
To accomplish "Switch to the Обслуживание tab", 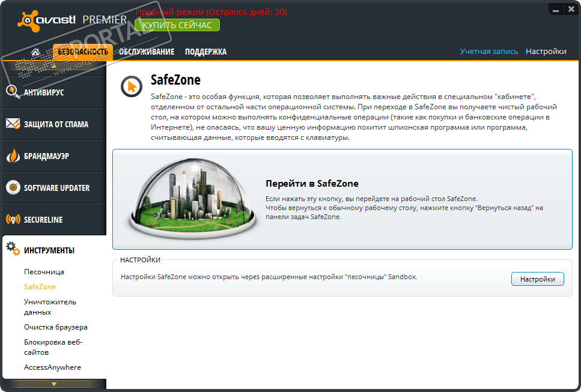I will point(147,52).
